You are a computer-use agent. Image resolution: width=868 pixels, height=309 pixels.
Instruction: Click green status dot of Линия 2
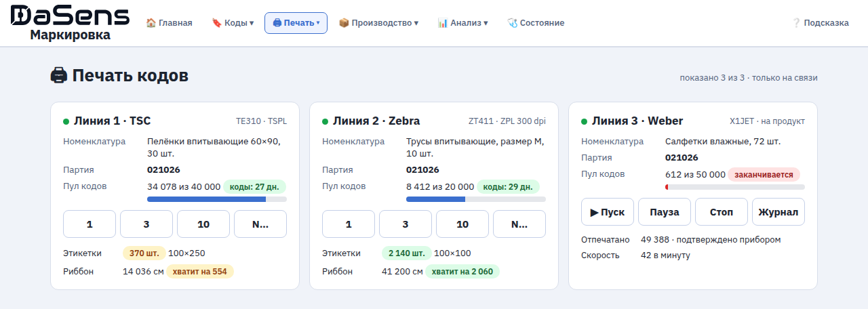coord(325,122)
